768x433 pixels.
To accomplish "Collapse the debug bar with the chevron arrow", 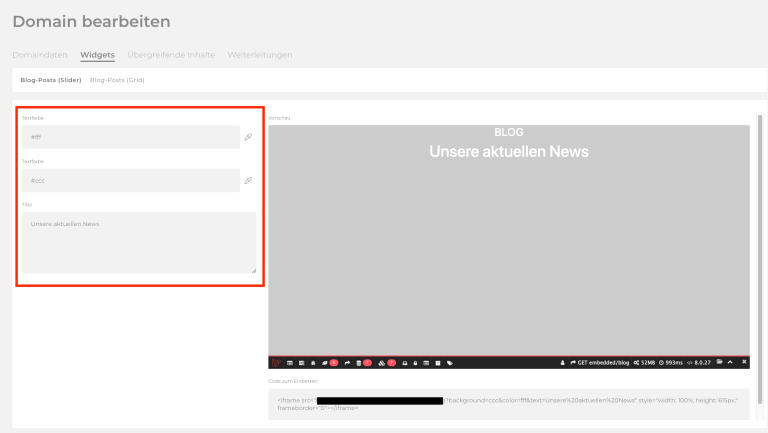I will 731,362.
